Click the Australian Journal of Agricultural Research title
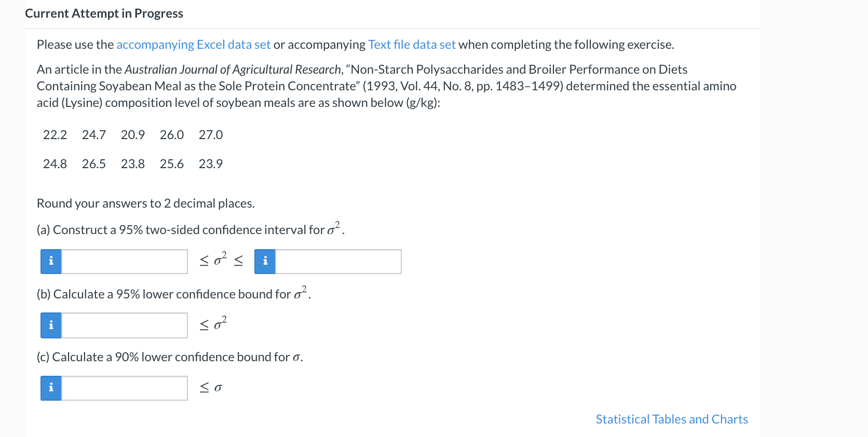868x437 pixels. pyautogui.click(x=233, y=70)
